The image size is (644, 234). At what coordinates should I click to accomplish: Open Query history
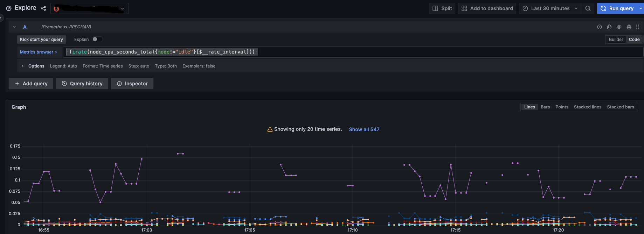point(82,84)
